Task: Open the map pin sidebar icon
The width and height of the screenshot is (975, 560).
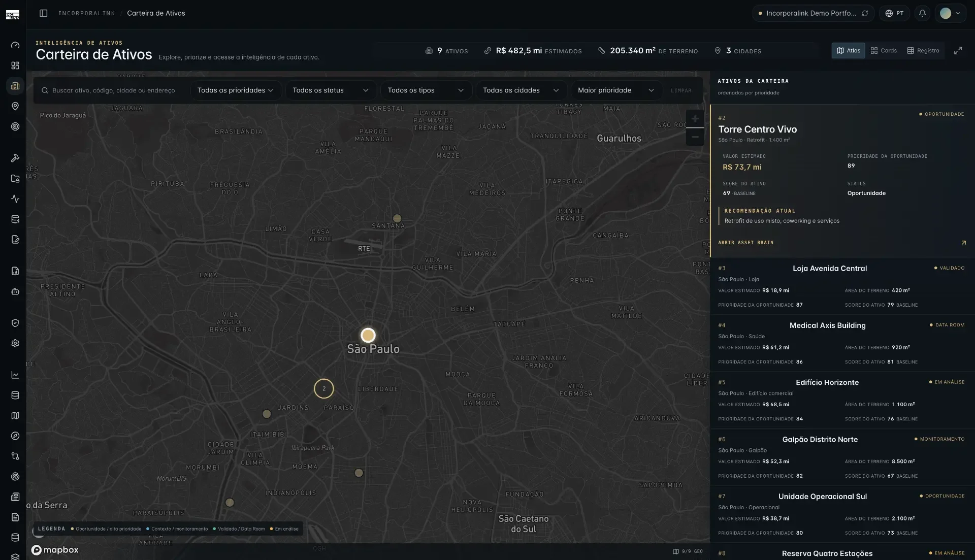Action: click(15, 106)
